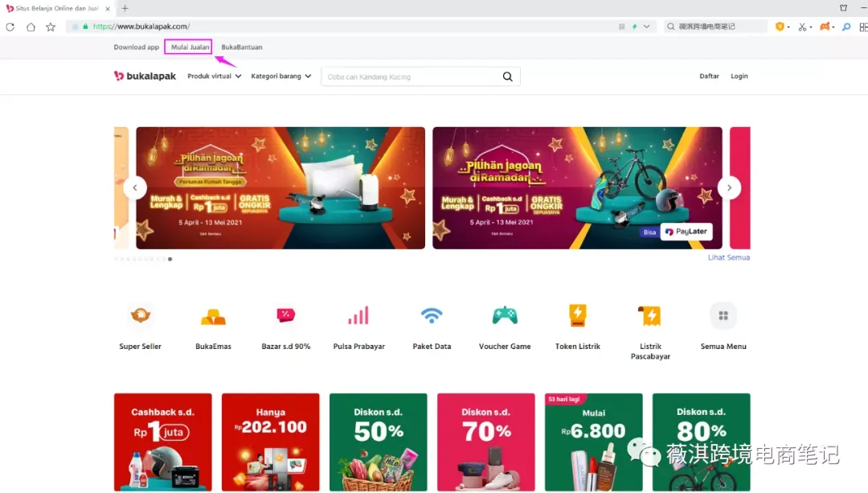This screenshot has width=868, height=493.
Task: Click the search magnifier icon
Action: [508, 76]
